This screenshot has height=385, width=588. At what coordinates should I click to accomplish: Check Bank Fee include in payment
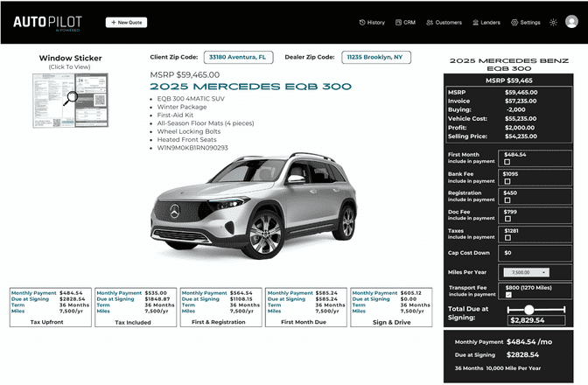click(x=507, y=181)
